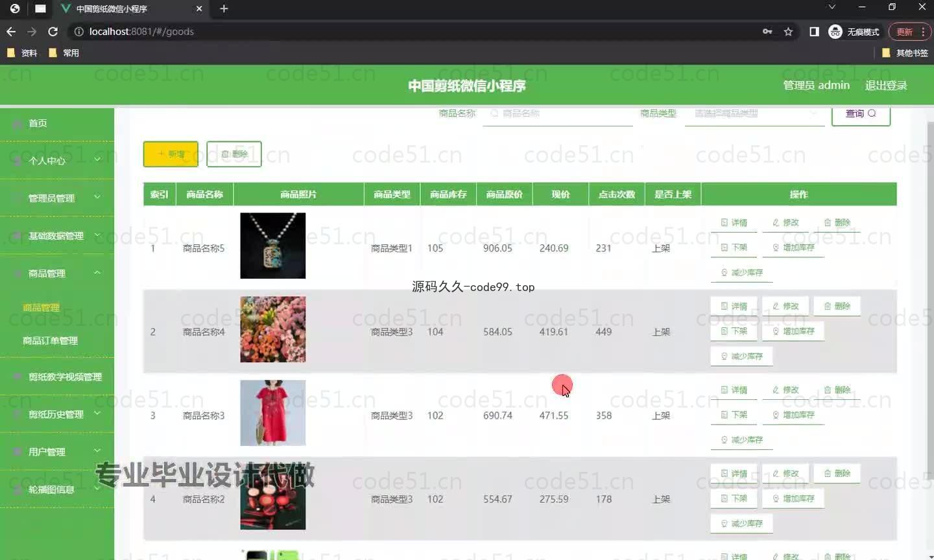
Task: Click 减少库存 for 商品名称2
Action: pyautogui.click(x=742, y=524)
